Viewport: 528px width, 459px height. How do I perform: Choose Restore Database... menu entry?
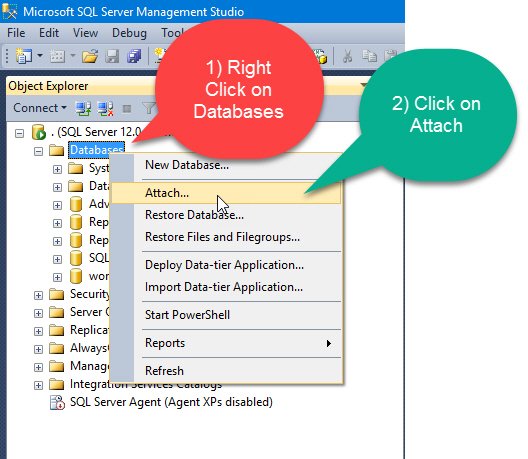226,215
